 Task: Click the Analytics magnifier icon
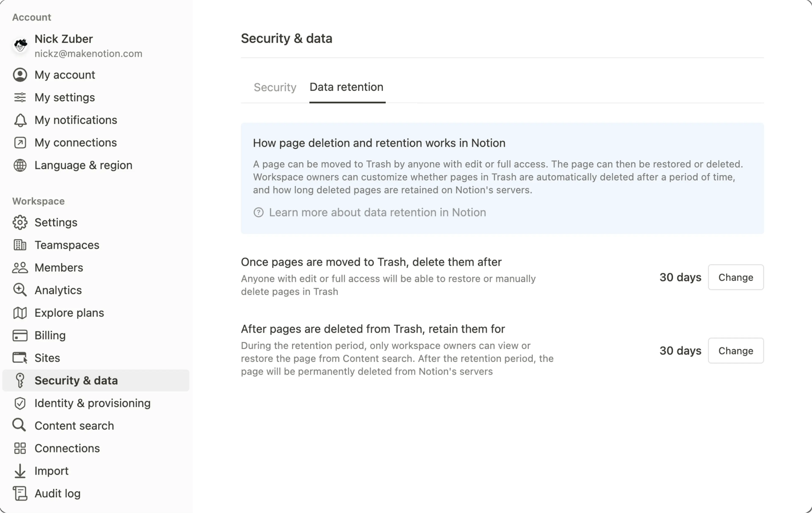(20, 290)
